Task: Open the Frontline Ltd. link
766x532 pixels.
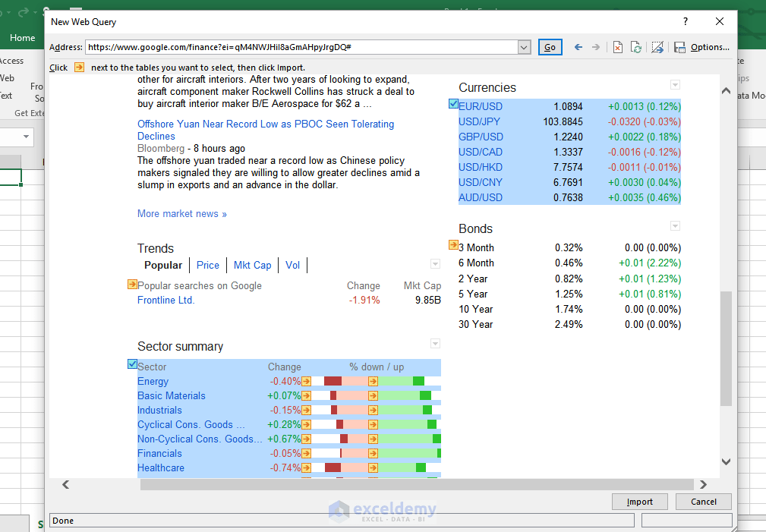Action: pos(167,300)
